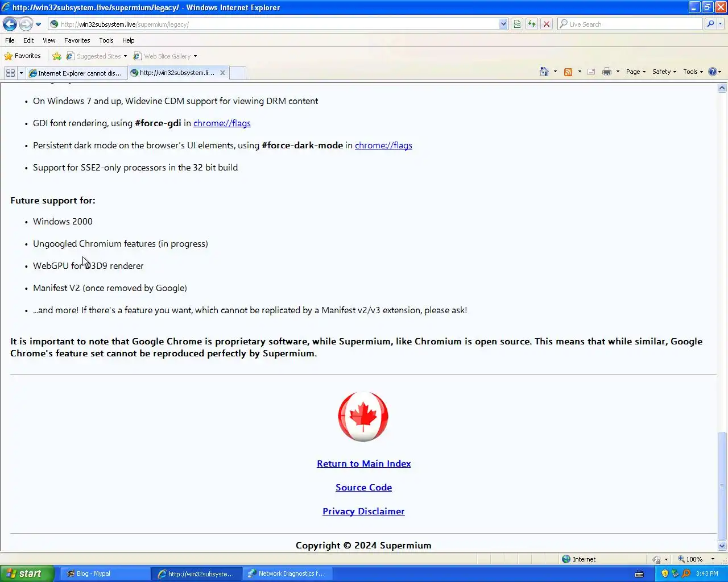Click the Print icon

[x=607, y=72]
